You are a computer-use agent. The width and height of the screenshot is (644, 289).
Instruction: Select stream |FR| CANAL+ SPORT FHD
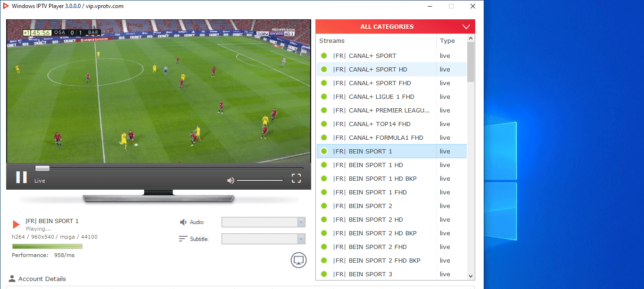point(391,83)
